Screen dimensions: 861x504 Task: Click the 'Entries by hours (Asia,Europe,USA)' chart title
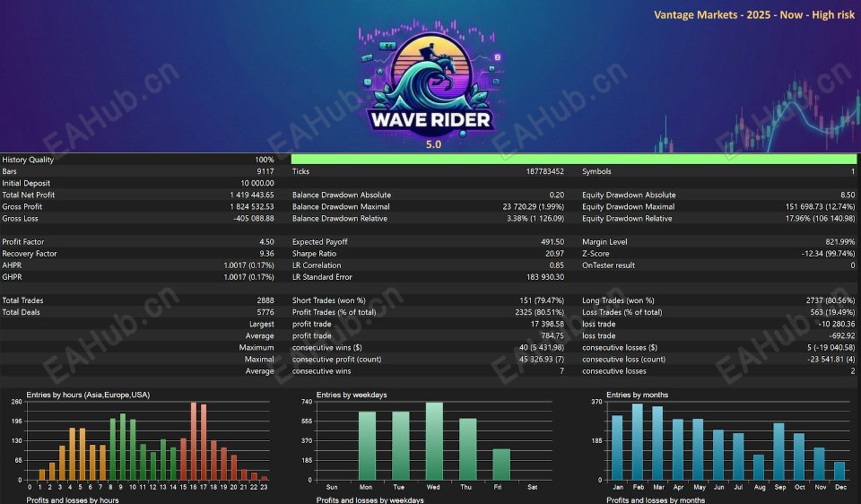[x=88, y=395]
